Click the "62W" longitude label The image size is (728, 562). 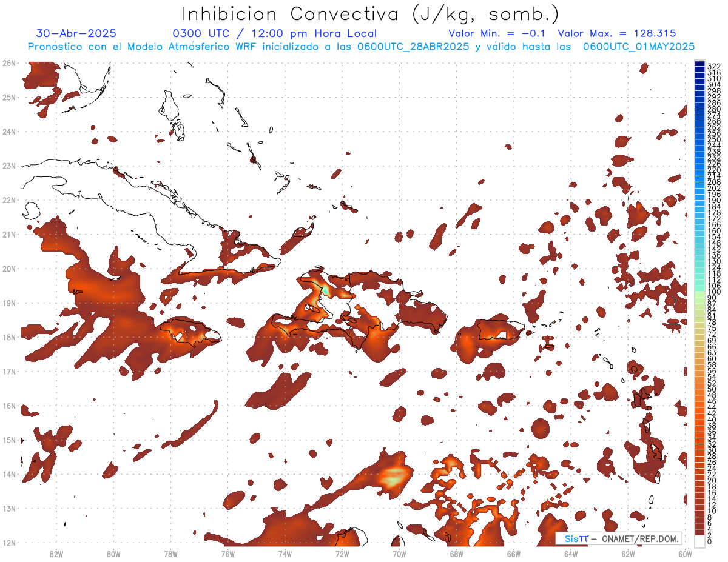pyautogui.click(x=628, y=554)
